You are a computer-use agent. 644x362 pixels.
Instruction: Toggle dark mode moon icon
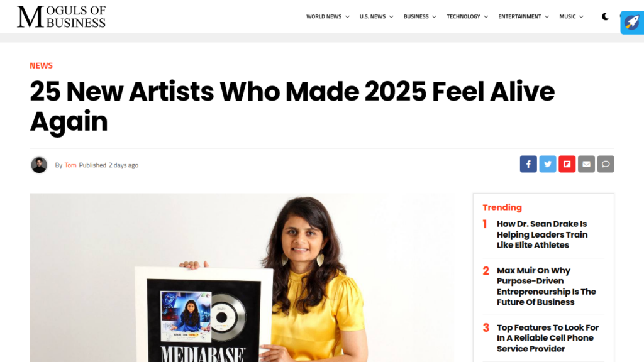(x=605, y=16)
